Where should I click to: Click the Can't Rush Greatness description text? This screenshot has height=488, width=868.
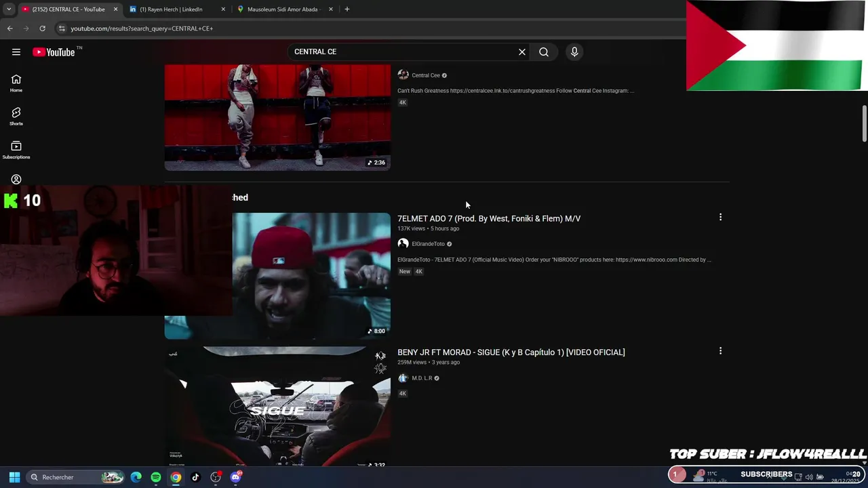click(x=515, y=91)
